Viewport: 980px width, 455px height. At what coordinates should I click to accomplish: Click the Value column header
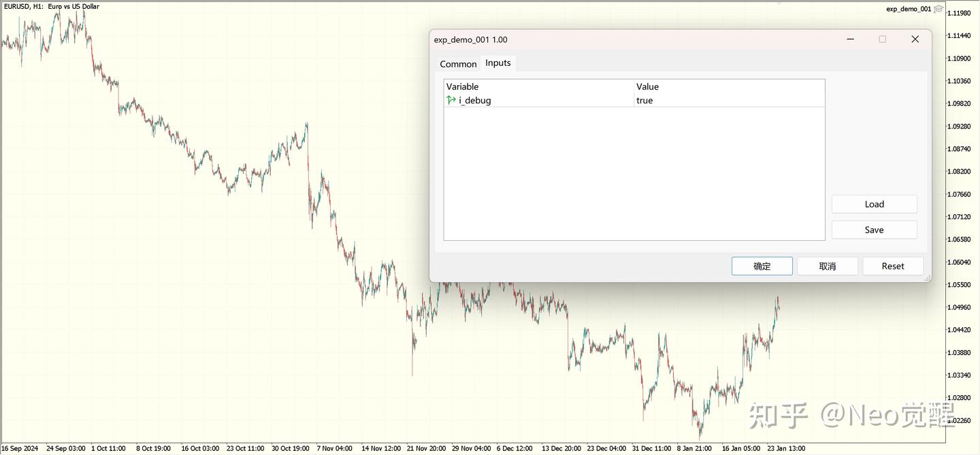pos(729,86)
